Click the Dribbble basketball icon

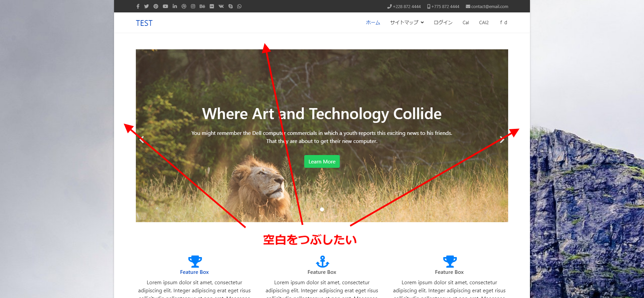184,6
